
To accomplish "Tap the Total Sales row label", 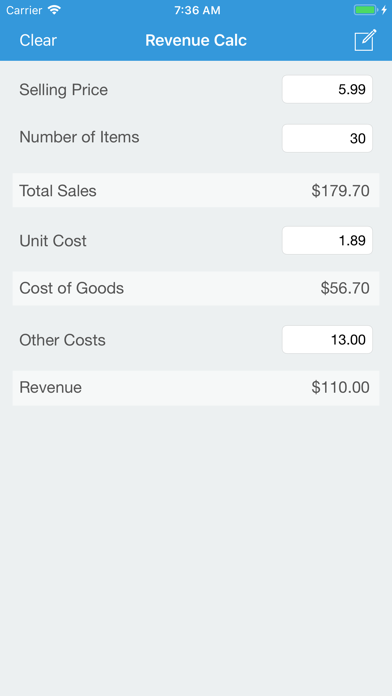I will click(58, 191).
